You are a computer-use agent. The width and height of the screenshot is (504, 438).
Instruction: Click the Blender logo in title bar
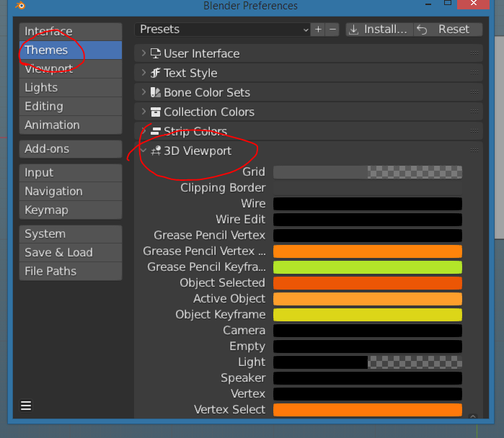pyautogui.click(x=20, y=5)
